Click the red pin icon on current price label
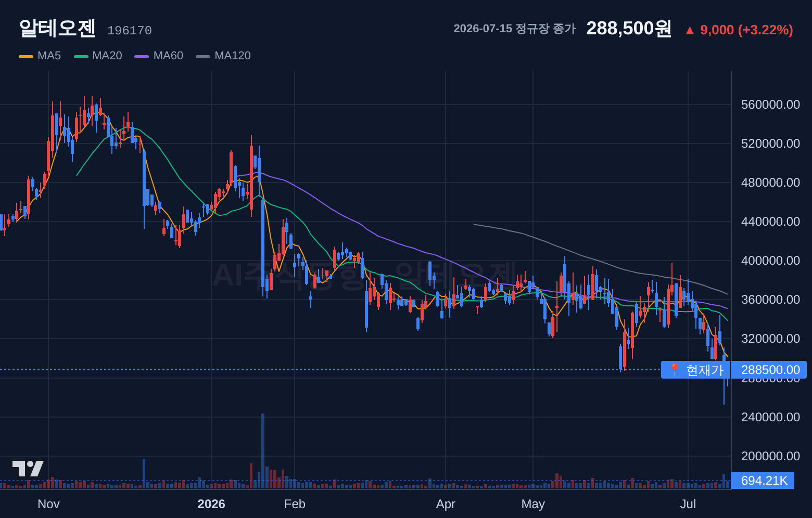The height and width of the screenshot is (518, 812). 674,370
